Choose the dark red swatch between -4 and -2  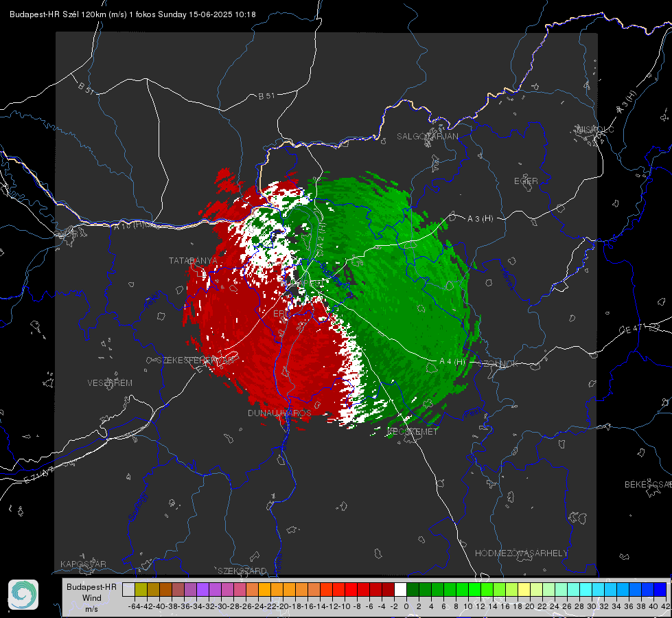click(389, 589)
